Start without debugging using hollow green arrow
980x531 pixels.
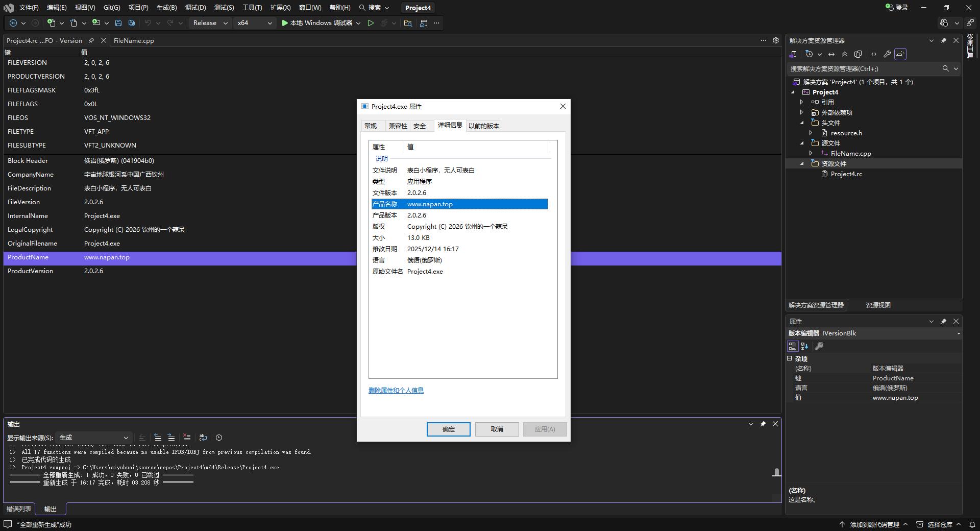click(371, 23)
